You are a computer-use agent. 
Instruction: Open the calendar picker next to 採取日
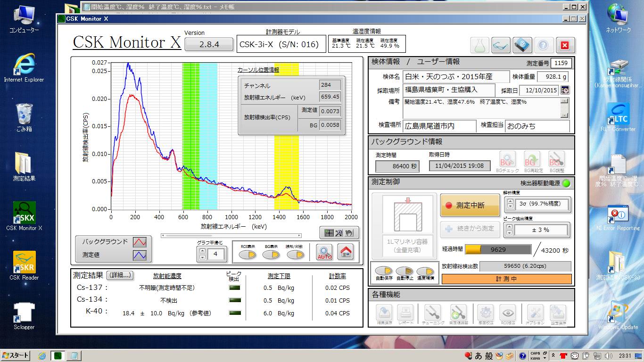[564, 90]
